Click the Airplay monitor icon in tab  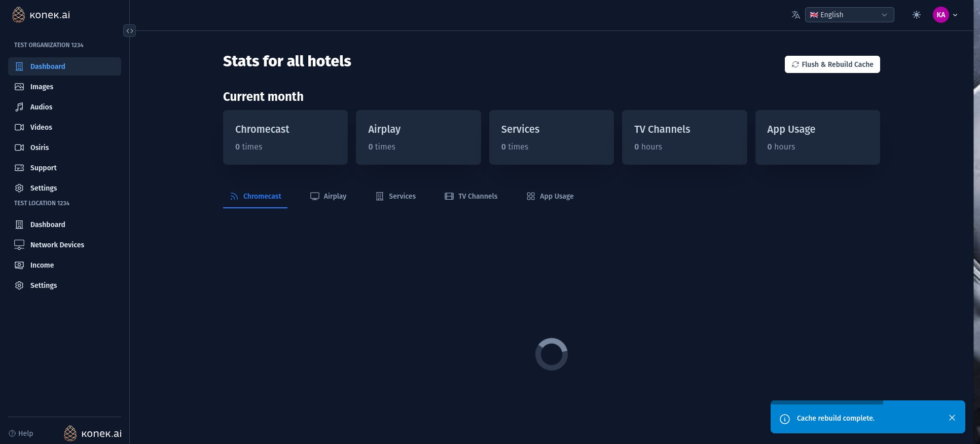pyautogui.click(x=315, y=196)
